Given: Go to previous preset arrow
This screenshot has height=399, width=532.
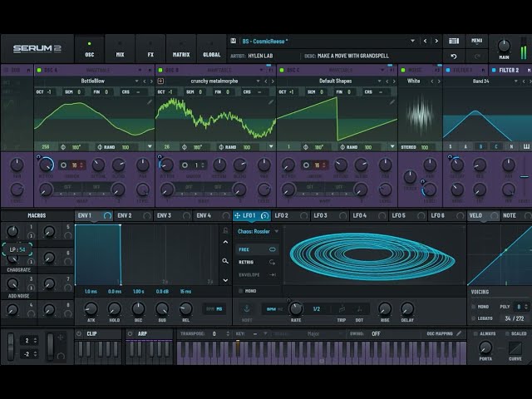Looking at the screenshot, I should pos(425,41).
